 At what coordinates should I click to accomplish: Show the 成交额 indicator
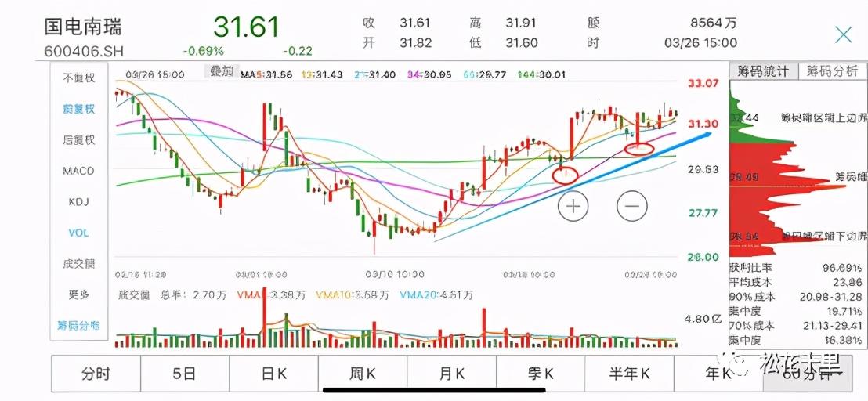point(79,264)
